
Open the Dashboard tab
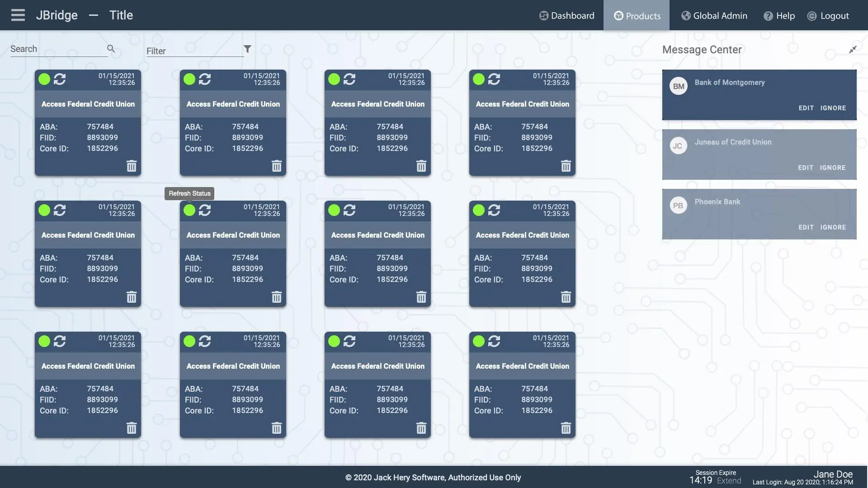click(x=567, y=15)
